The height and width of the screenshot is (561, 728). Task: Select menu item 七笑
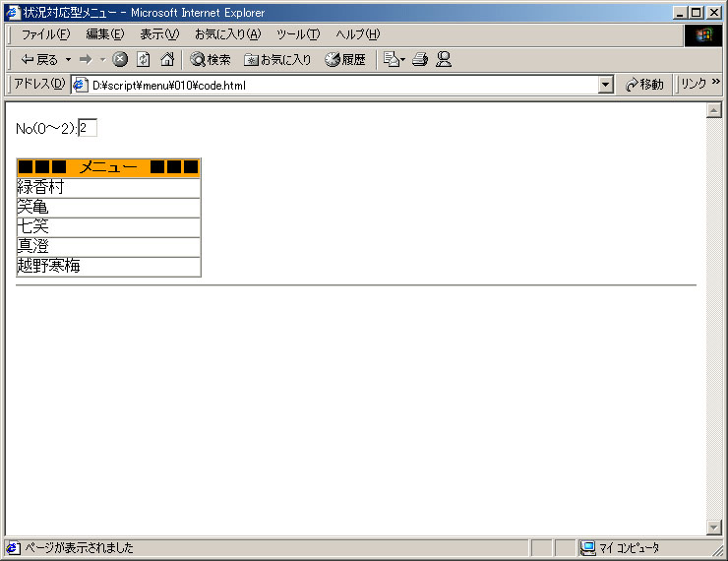(108, 227)
